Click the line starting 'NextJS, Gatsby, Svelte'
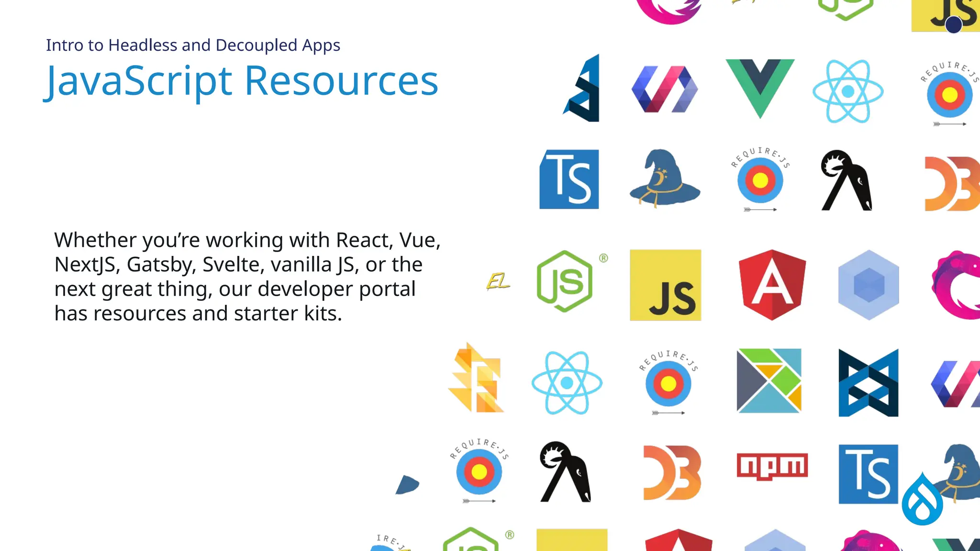 click(x=238, y=264)
